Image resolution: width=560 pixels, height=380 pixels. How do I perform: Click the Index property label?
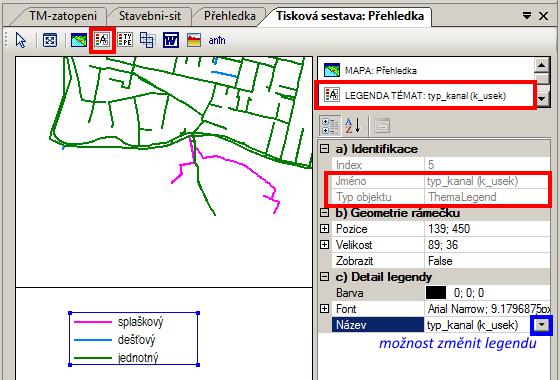click(349, 165)
